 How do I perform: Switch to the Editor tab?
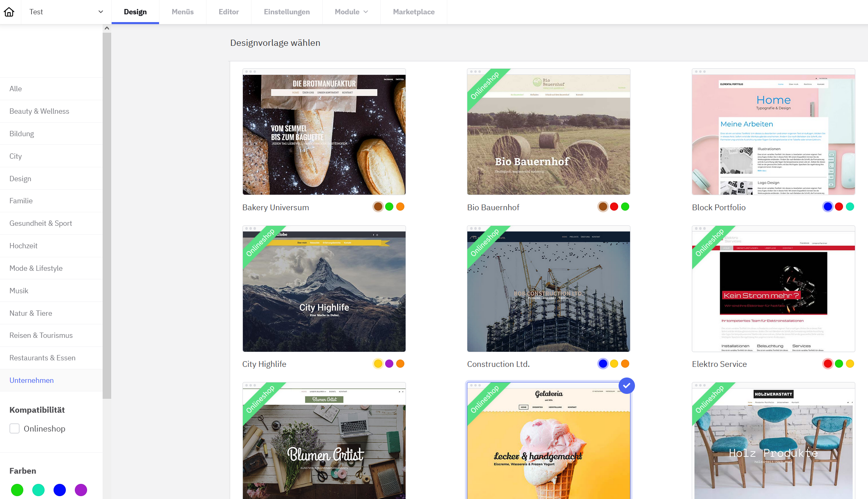tap(228, 12)
